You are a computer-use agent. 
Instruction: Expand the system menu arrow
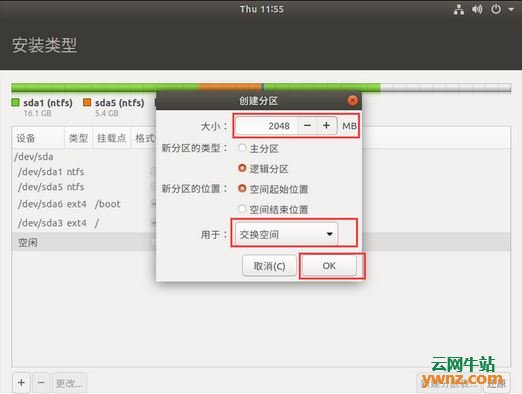pos(511,10)
